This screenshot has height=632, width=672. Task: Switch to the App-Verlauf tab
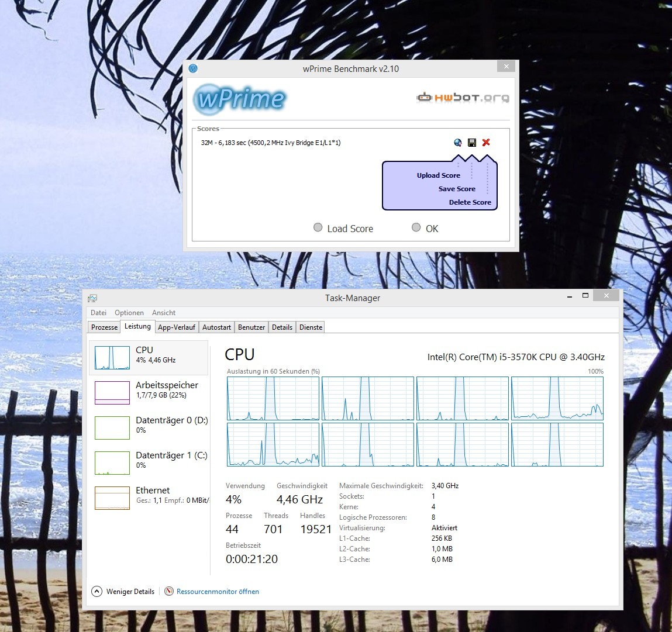[x=177, y=327]
